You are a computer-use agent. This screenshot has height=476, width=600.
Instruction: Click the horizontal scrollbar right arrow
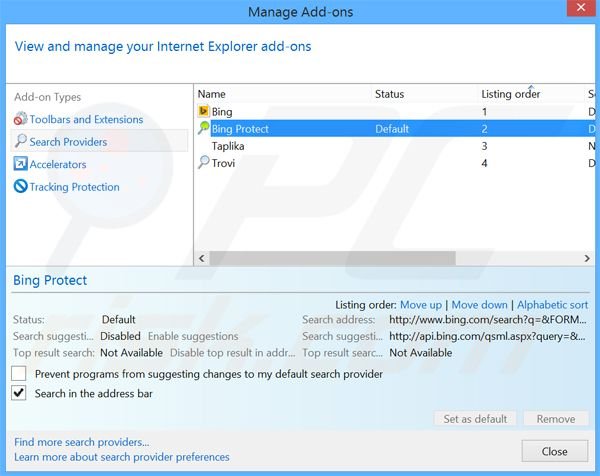tap(587, 258)
